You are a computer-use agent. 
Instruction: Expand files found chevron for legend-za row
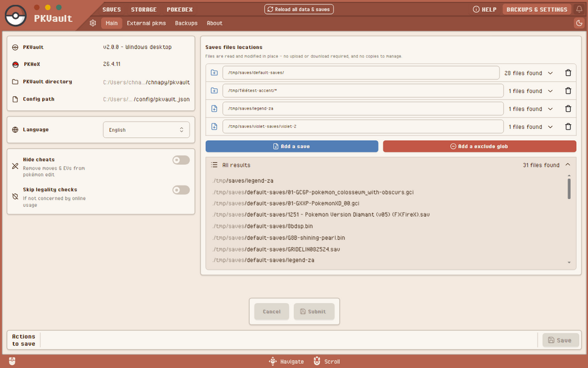[x=550, y=109]
